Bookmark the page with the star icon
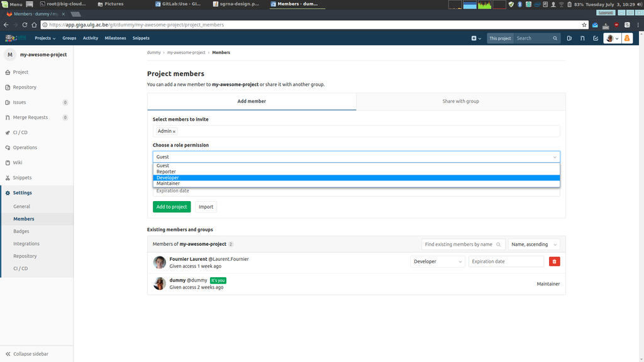The width and height of the screenshot is (644, 362). pos(584,25)
